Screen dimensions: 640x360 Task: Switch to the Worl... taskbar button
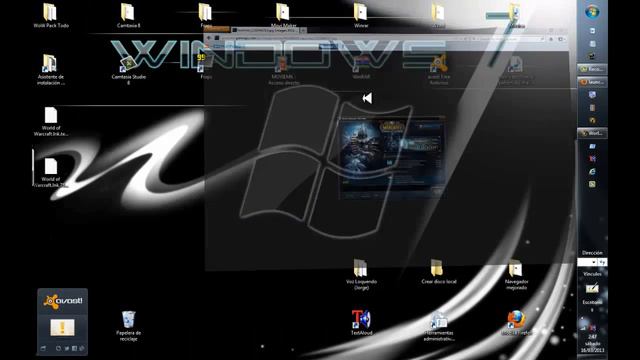click(592, 133)
